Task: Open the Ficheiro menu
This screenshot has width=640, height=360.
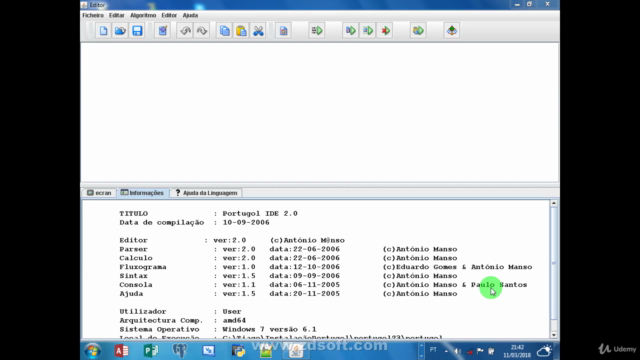Action: (93, 16)
